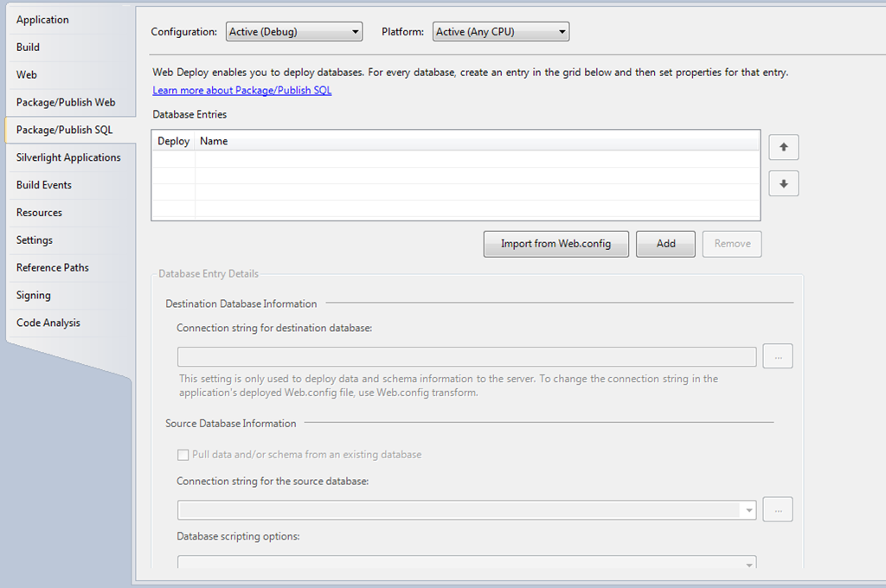886x588 pixels.
Task: Click the Name column header
Action: (x=478, y=141)
